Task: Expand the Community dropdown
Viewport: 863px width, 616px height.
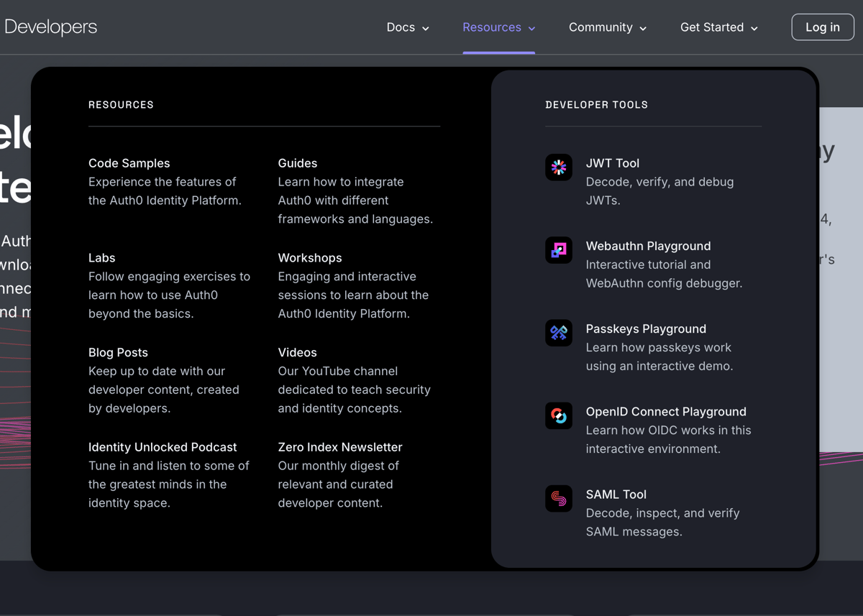Action: click(x=607, y=27)
